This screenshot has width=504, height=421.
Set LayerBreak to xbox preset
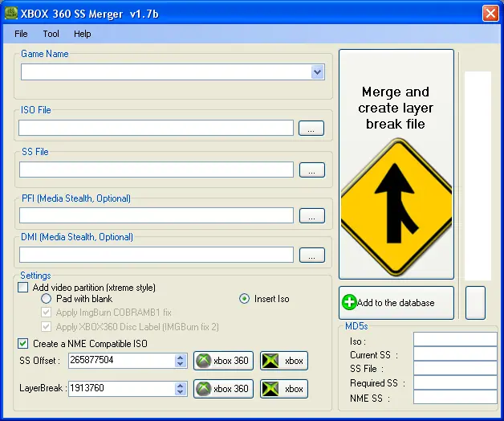tap(284, 389)
